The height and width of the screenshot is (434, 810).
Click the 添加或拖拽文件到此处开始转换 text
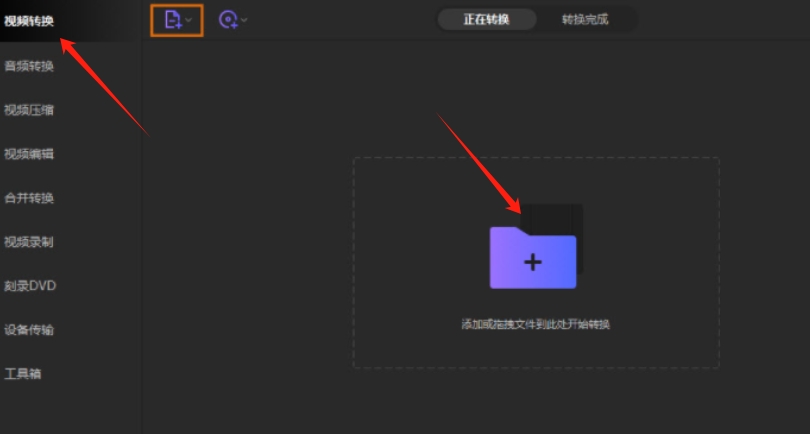536,324
